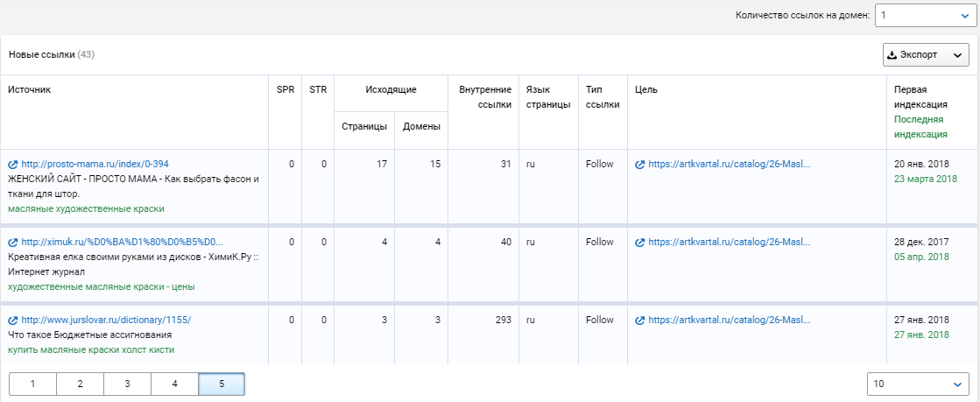Click external link icon in first row target
The image size is (980, 402).
pyautogui.click(x=640, y=164)
